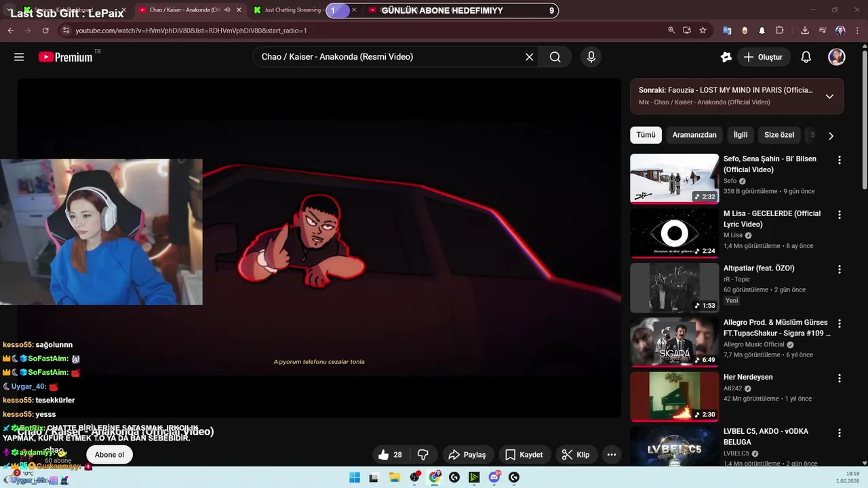Open options for Her Nerdeysen video
The height and width of the screenshot is (488, 868).
(x=840, y=378)
